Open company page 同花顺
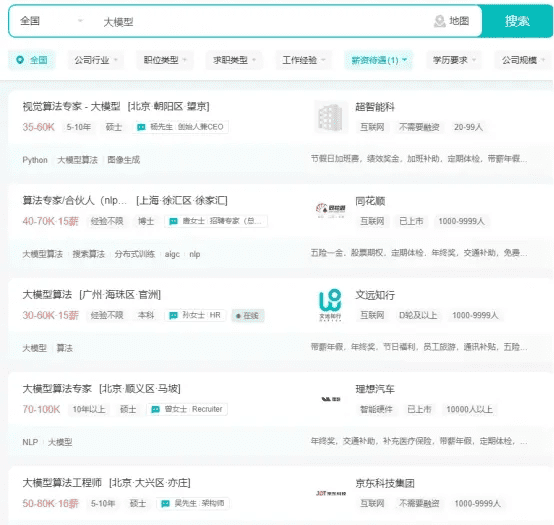This screenshot has width=554, height=525. tap(370, 201)
